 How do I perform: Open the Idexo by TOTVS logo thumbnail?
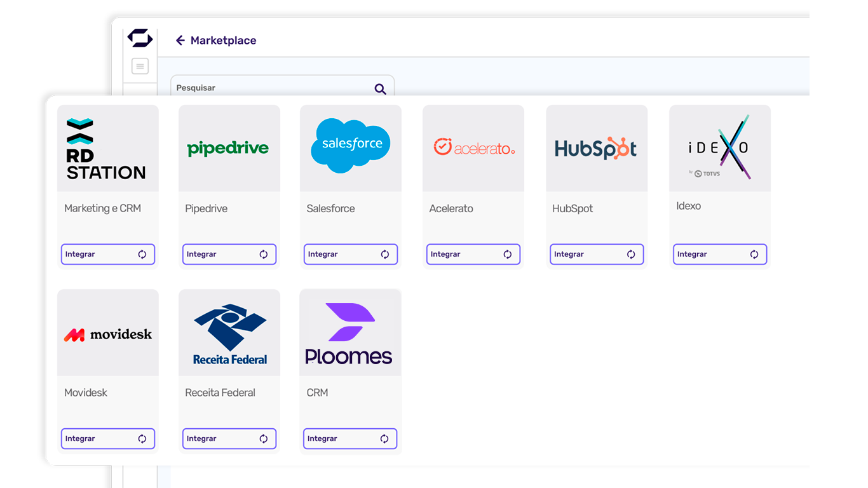720,148
